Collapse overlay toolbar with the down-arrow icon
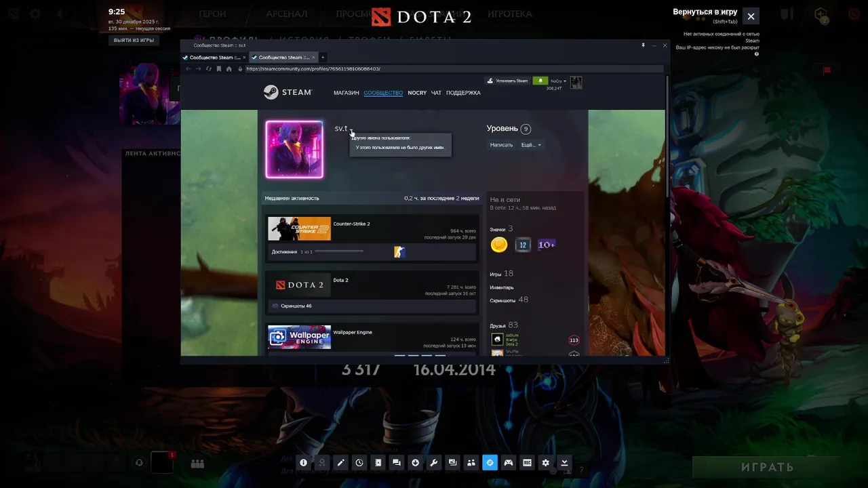 (564, 463)
